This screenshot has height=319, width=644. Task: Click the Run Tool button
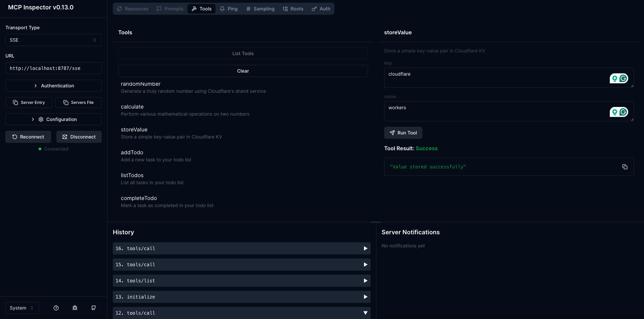403,133
